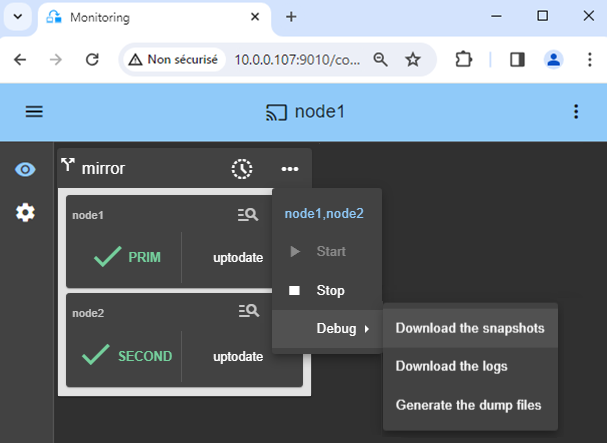This screenshot has height=443, width=607.
Task: Choose Download the snapshots
Action: tap(476, 328)
